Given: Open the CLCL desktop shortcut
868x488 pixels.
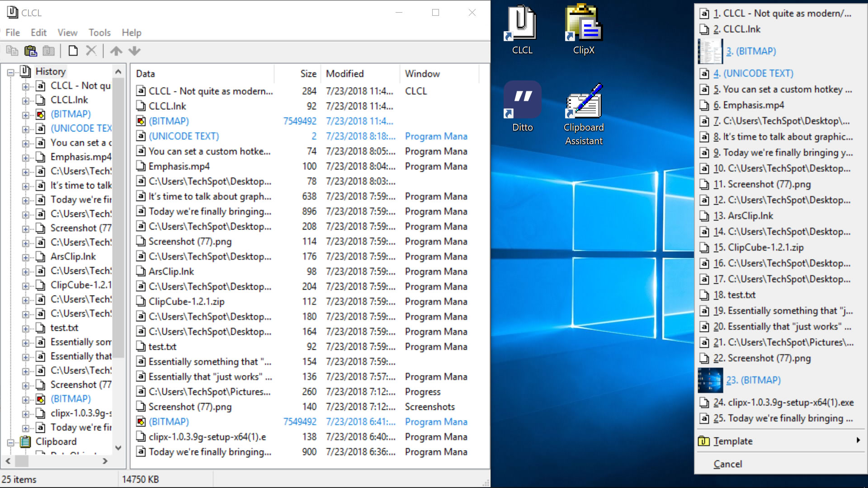Looking at the screenshot, I should 522,30.
